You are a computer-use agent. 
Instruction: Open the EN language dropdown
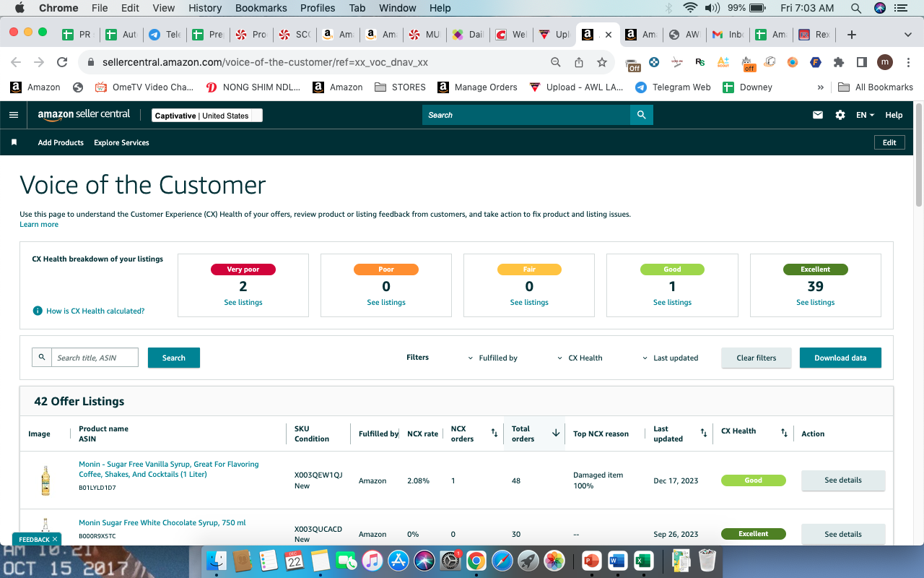coord(865,115)
